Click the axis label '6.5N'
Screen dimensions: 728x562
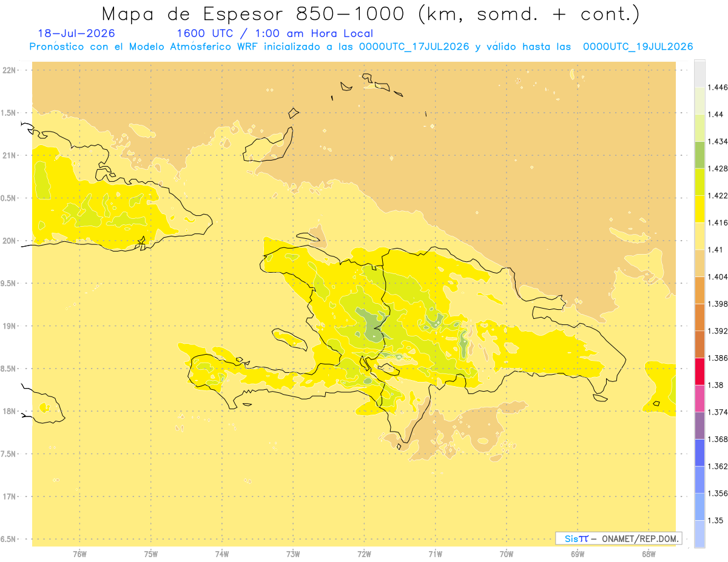click(9, 539)
